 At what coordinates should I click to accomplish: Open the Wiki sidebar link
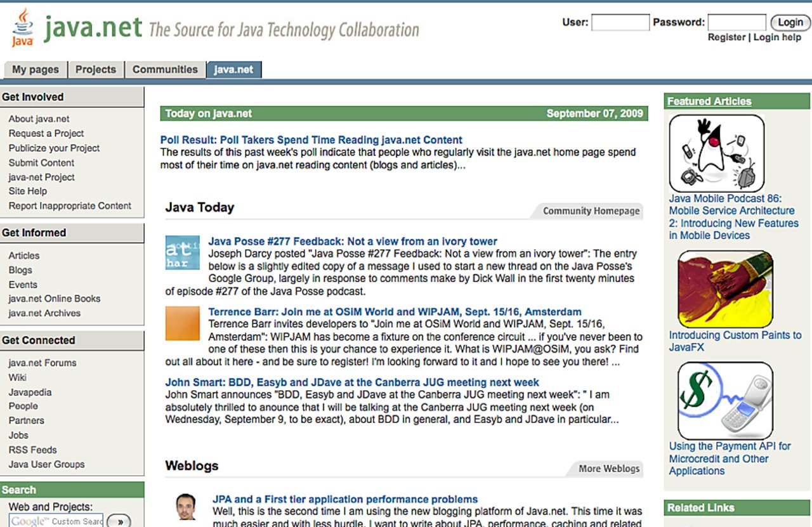click(17, 377)
